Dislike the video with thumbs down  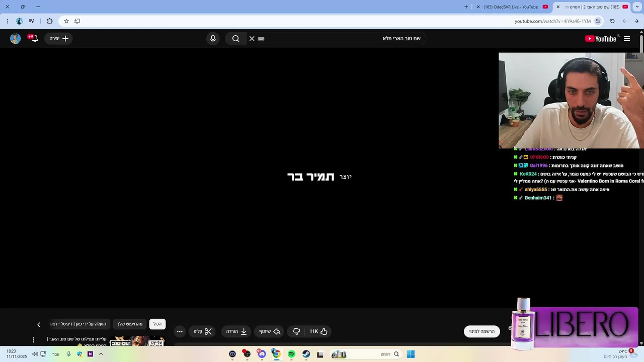[296, 331]
